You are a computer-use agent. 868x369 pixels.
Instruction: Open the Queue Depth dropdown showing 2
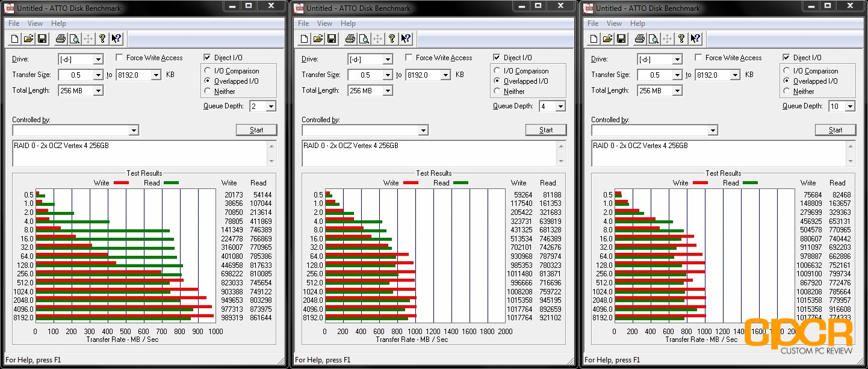click(x=271, y=107)
